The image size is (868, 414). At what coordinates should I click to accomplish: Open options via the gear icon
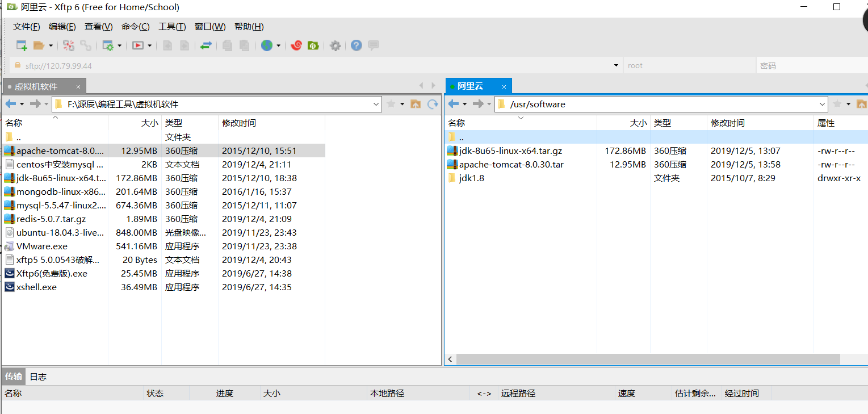point(335,45)
